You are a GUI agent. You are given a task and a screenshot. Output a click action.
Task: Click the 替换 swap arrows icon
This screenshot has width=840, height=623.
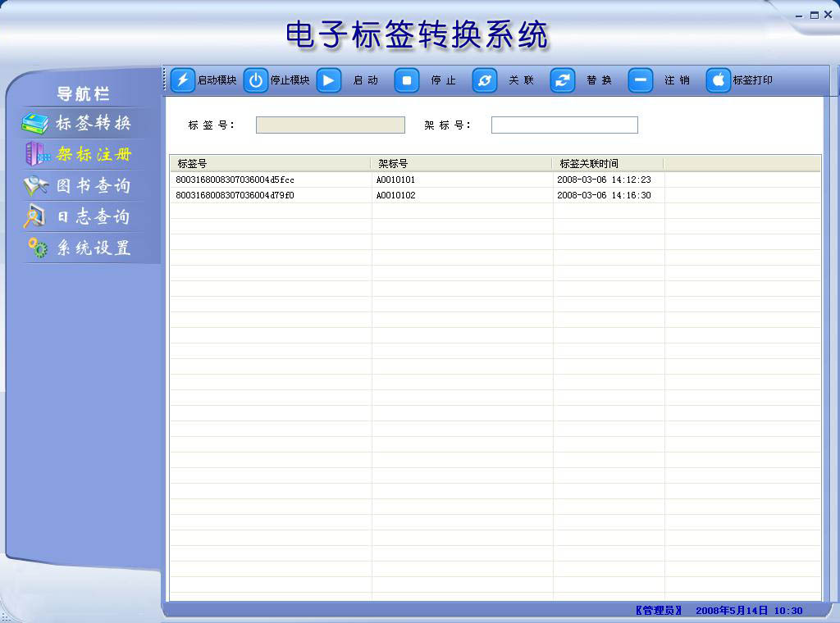pyautogui.click(x=562, y=80)
